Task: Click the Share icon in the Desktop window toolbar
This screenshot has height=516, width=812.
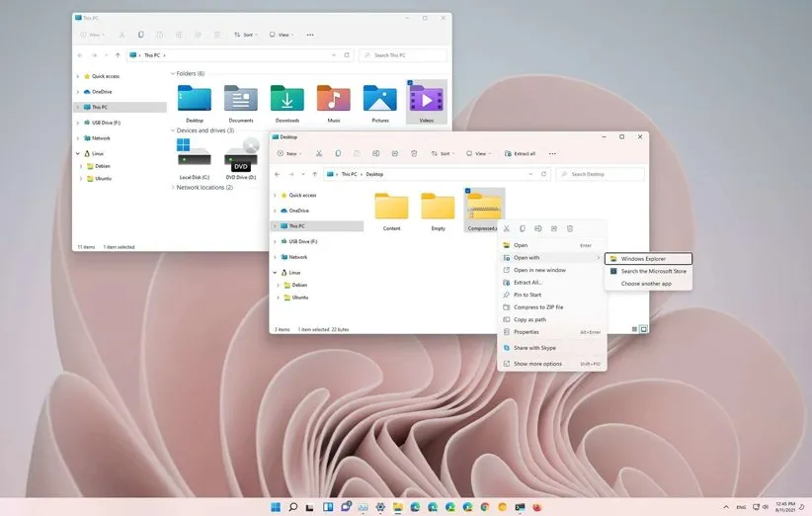Action: 394,153
